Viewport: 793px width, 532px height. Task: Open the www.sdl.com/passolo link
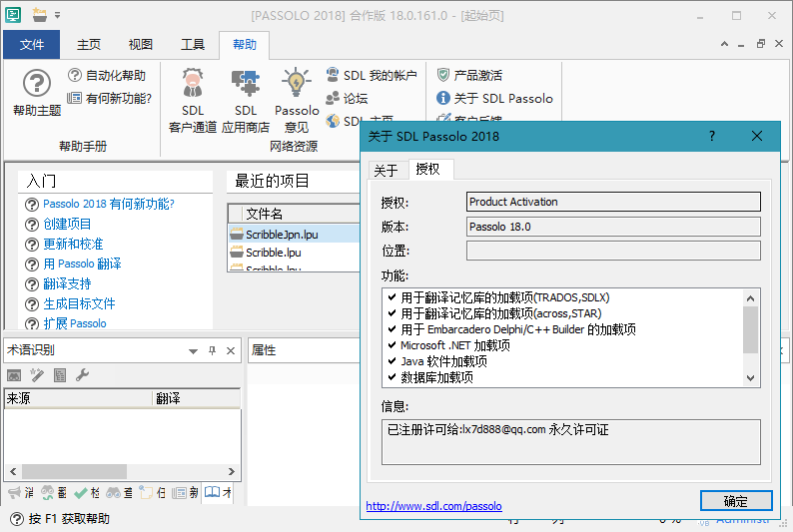click(x=433, y=506)
